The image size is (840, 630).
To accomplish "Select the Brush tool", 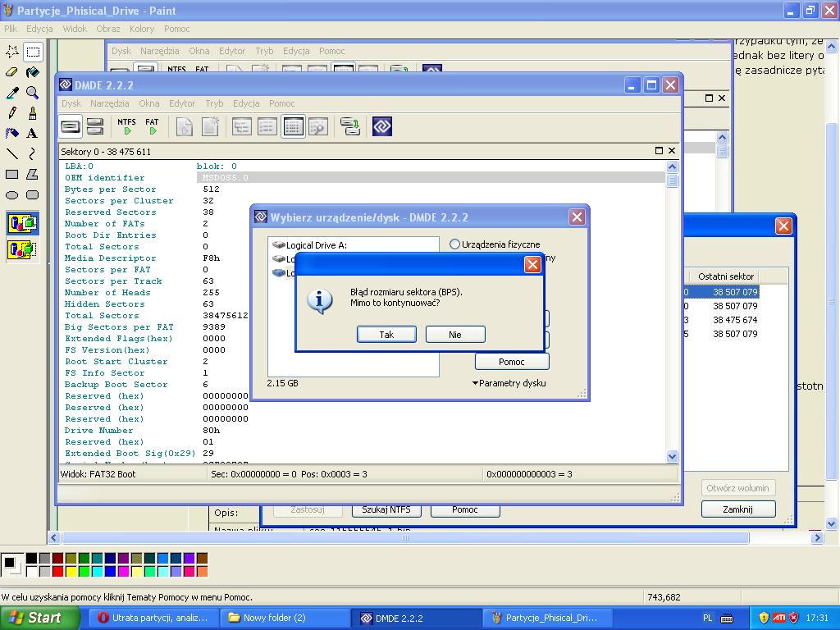I will click(33, 112).
